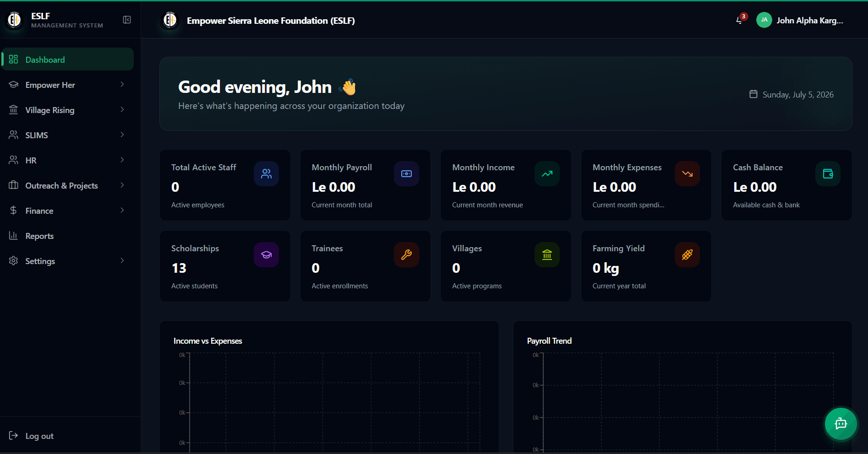Screen dimensions: 868x454
Task: Click the Scholarships graduation cap icon
Action: click(266, 254)
